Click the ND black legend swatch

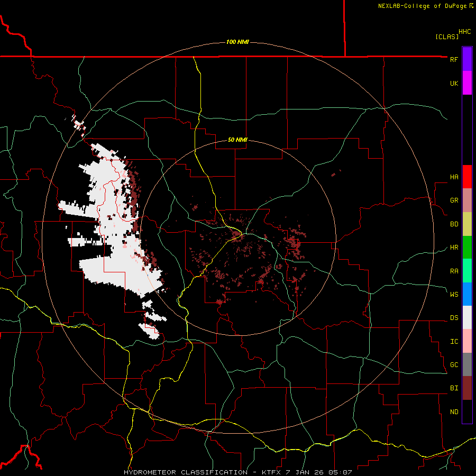click(467, 411)
